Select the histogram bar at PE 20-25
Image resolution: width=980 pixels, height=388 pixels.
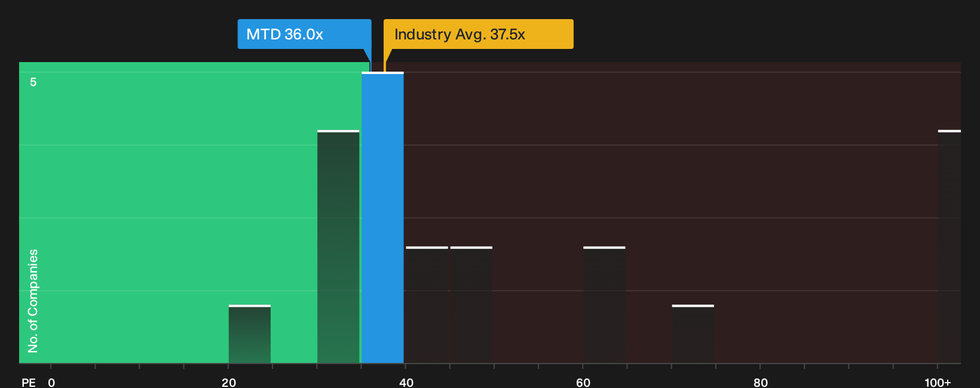pos(250,334)
